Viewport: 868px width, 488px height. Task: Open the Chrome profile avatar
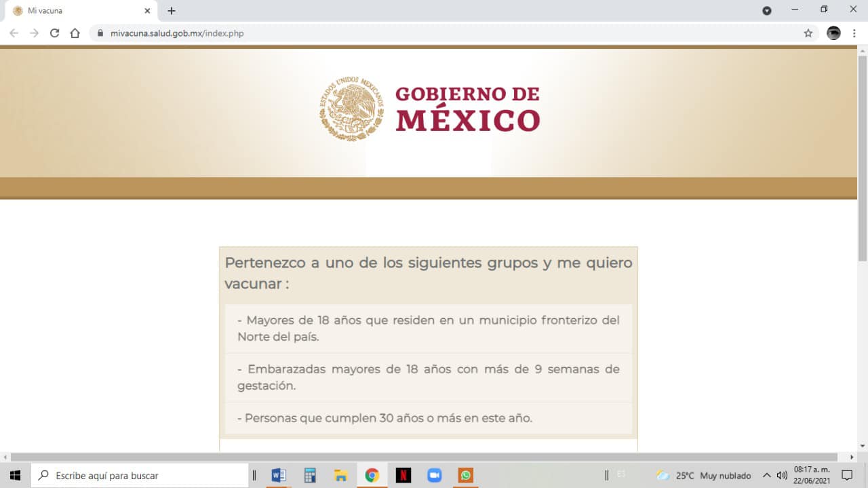833,33
